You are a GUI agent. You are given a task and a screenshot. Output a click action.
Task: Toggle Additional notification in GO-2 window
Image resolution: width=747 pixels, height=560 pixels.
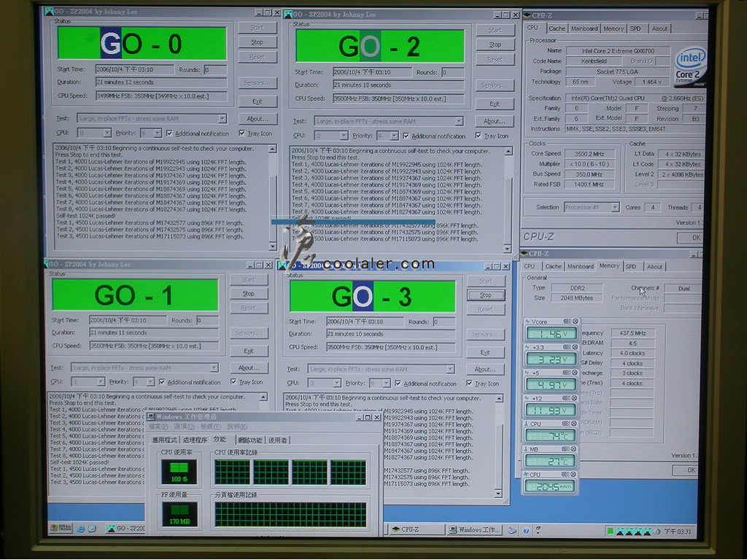click(x=406, y=136)
